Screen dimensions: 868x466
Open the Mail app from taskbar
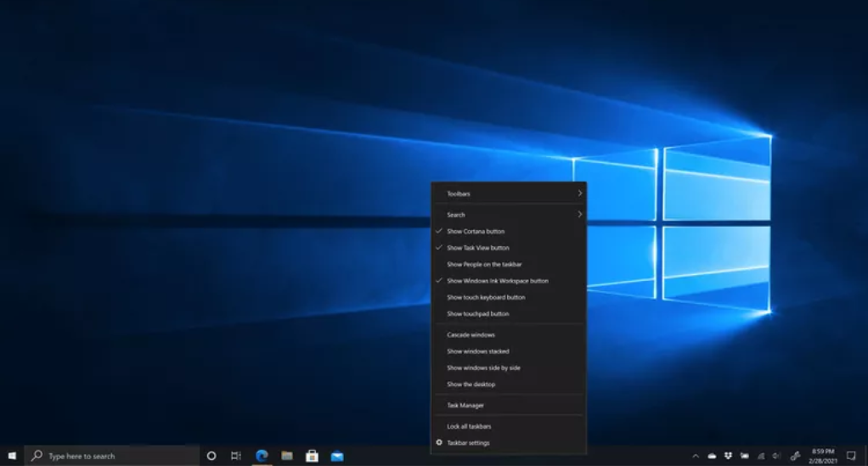337,456
